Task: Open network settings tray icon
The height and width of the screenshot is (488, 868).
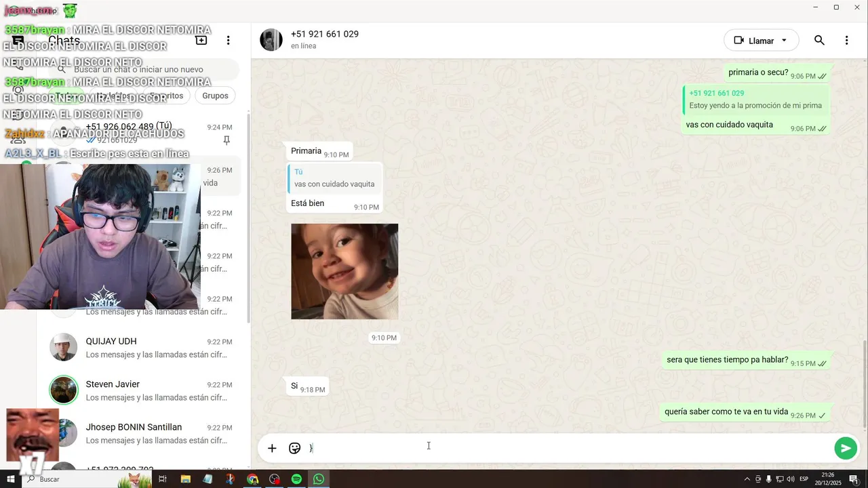Action: click(780, 479)
